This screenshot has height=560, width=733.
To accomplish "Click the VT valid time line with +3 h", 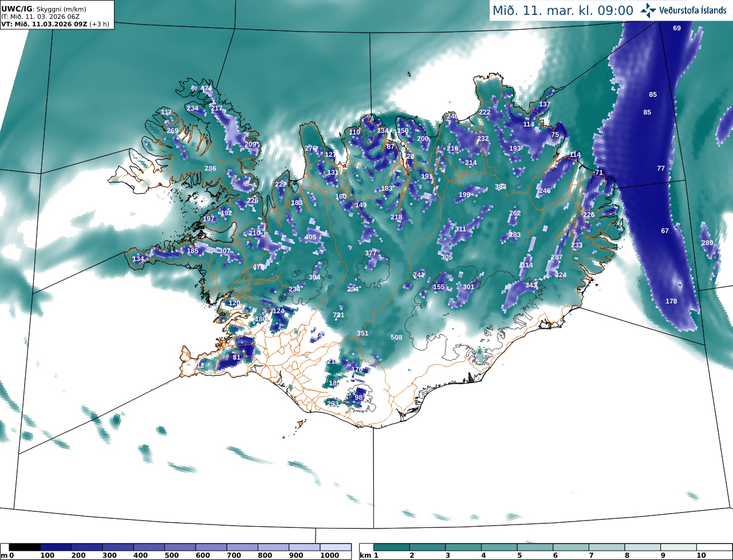I will (56, 24).
